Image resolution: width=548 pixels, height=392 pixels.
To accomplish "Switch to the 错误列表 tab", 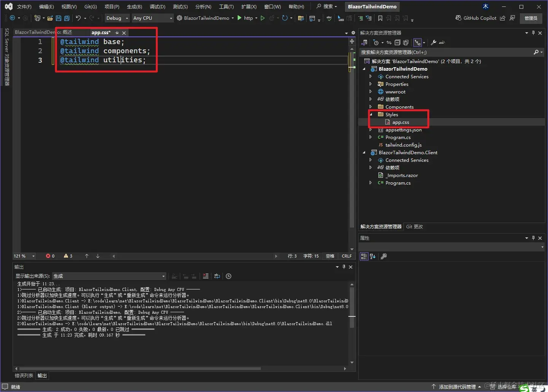I will [x=24, y=376].
